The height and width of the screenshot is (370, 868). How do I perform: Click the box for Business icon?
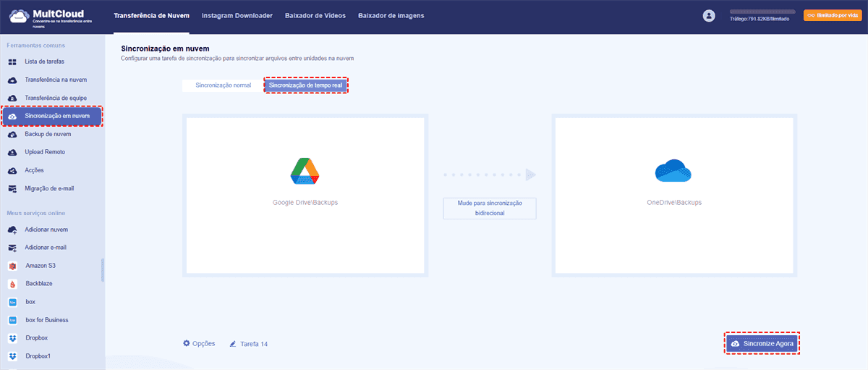12,320
